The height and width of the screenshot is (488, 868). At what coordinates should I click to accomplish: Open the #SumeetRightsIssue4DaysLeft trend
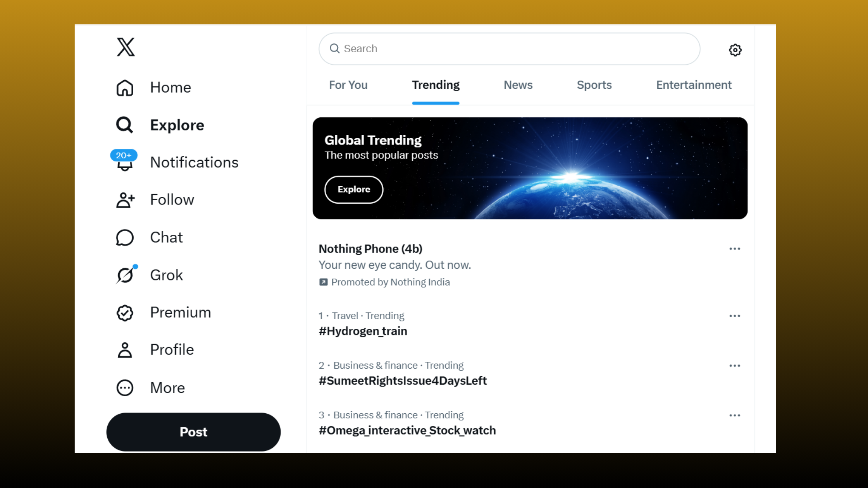[x=403, y=381]
